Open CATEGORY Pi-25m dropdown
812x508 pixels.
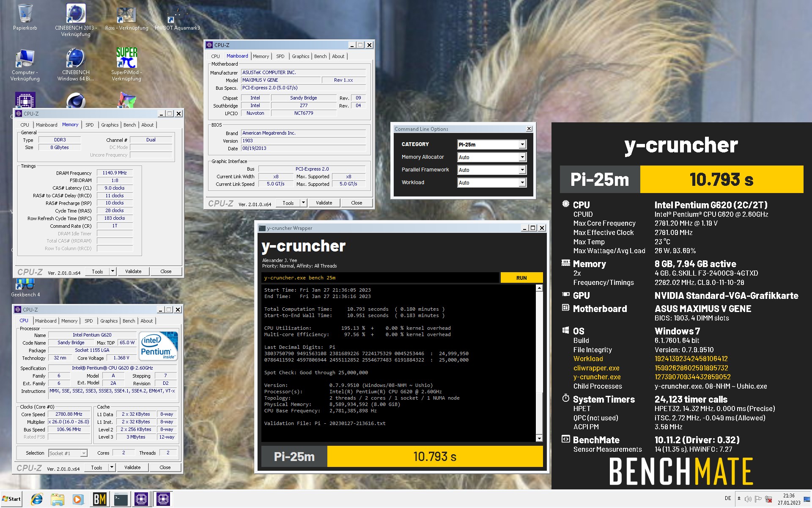click(x=491, y=144)
